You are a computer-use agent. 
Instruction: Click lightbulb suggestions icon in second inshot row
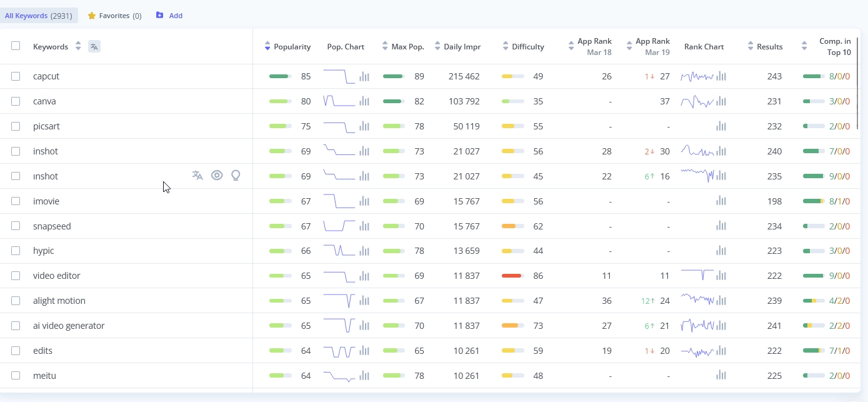point(236,176)
